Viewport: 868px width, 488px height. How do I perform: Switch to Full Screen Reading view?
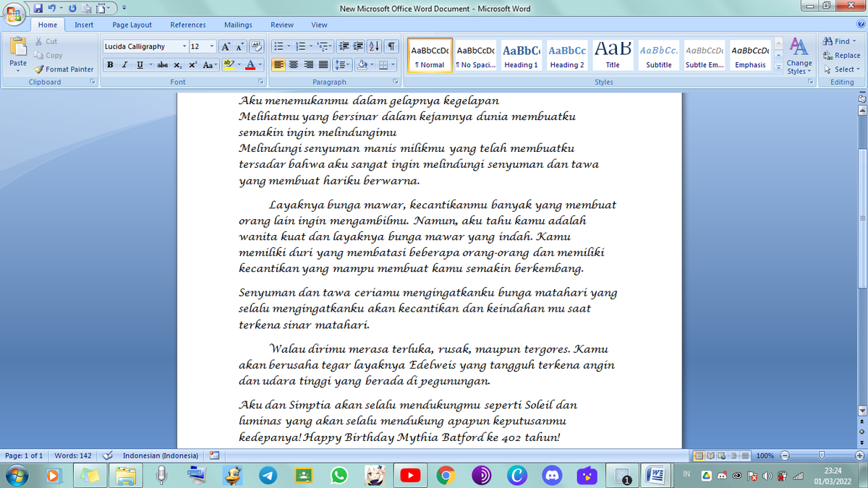click(710, 455)
